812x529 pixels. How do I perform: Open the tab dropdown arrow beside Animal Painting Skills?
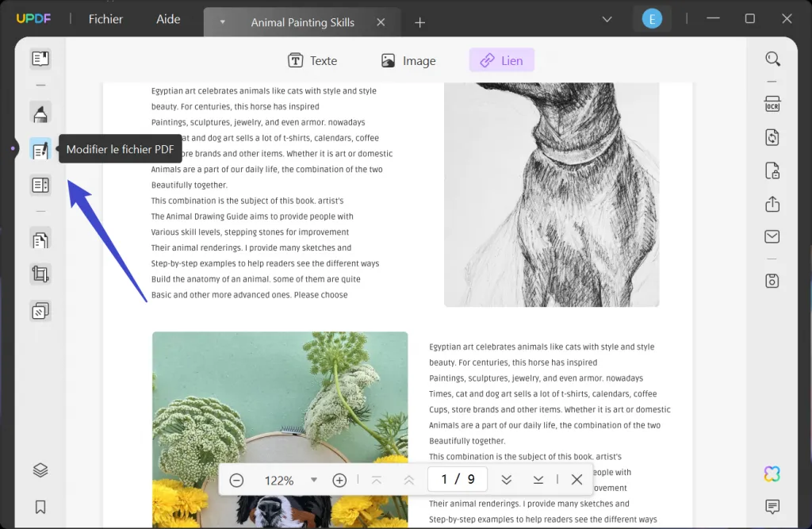click(x=222, y=22)
